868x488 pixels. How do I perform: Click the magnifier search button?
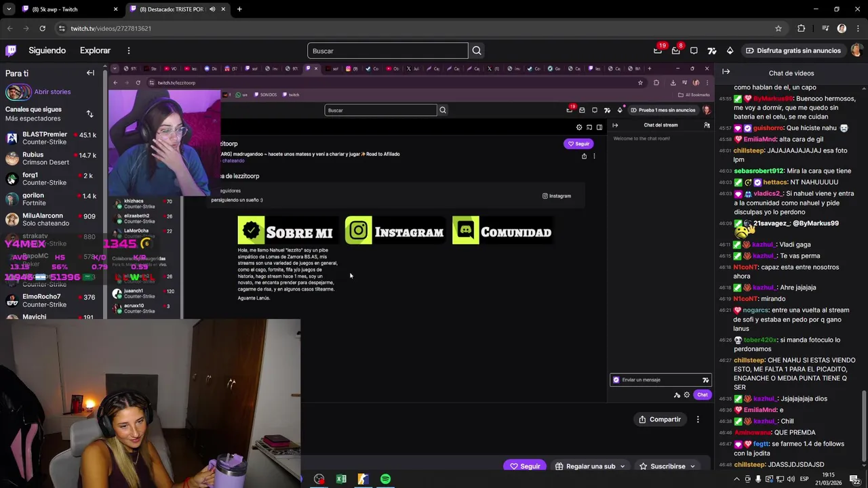pos(477,51)
